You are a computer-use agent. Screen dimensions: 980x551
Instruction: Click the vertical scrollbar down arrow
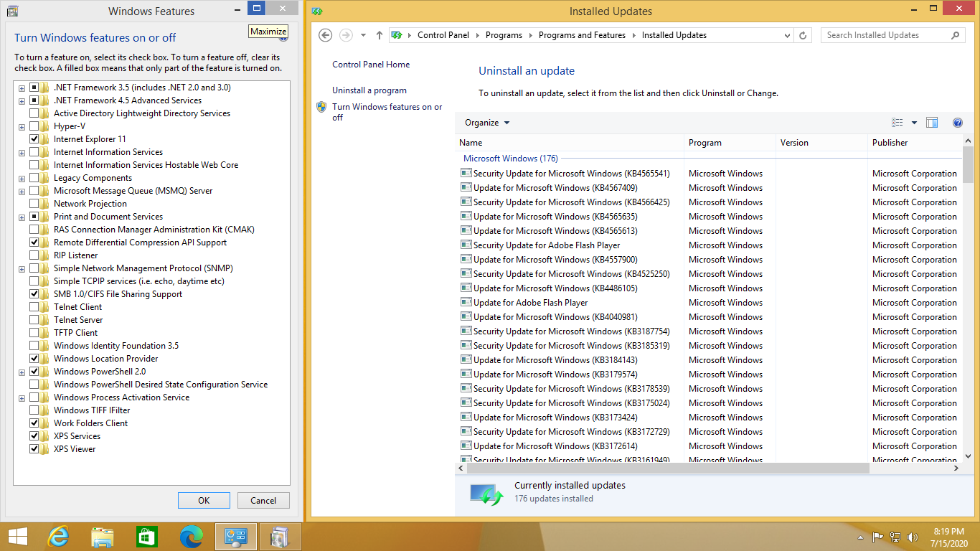point(968,456)
